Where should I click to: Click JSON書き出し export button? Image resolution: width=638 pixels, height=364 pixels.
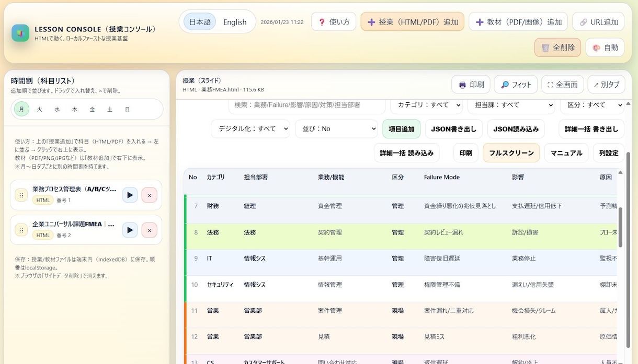tap(454, 129)
